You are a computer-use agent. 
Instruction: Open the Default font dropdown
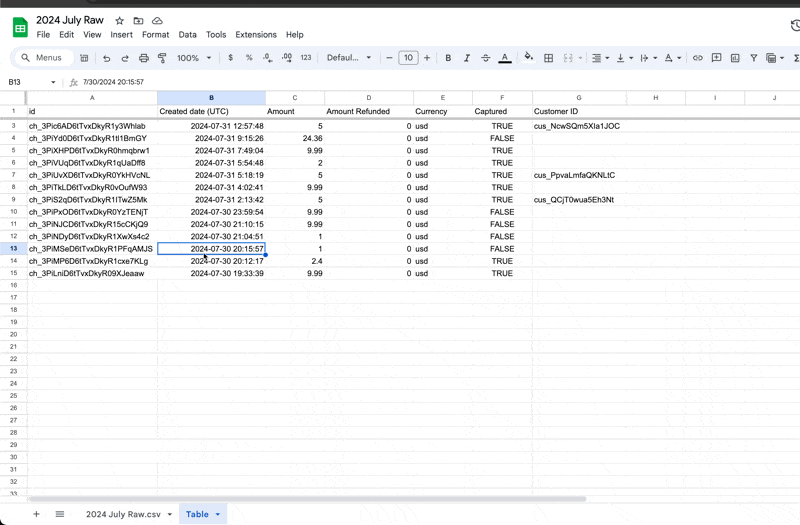point(349,58)
